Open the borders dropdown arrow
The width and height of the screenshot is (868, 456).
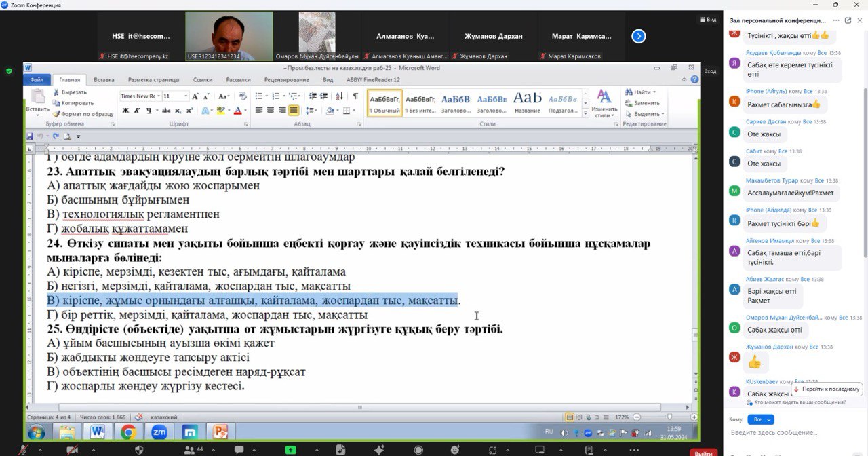click(x=355, y=110)
